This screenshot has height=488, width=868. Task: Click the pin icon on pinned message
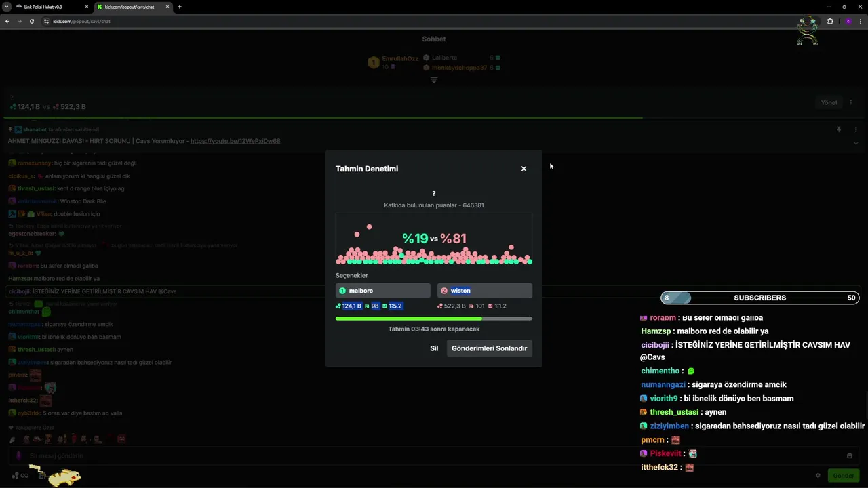coord(839,129)
